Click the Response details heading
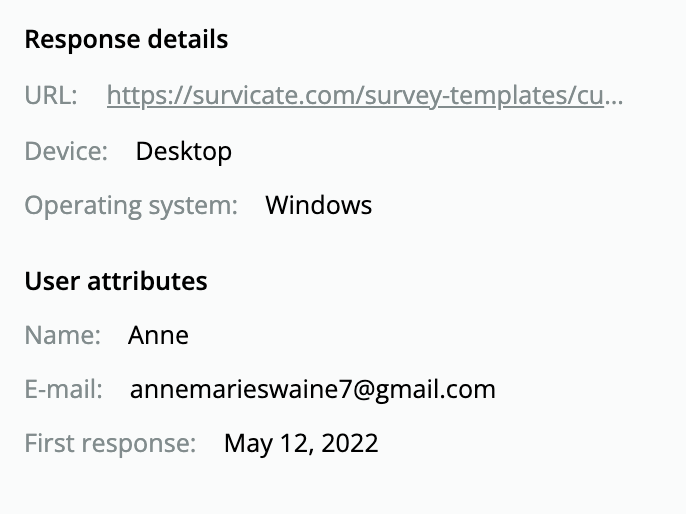 coord(126,40)
